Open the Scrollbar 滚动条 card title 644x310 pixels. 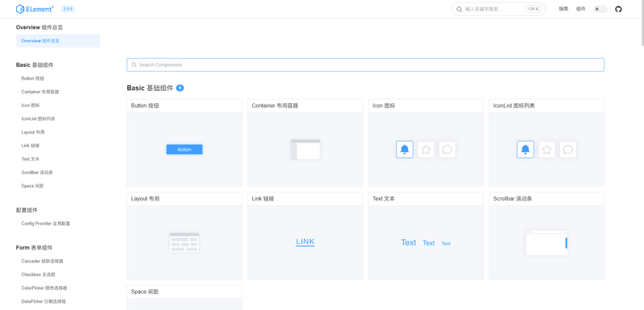513,199
